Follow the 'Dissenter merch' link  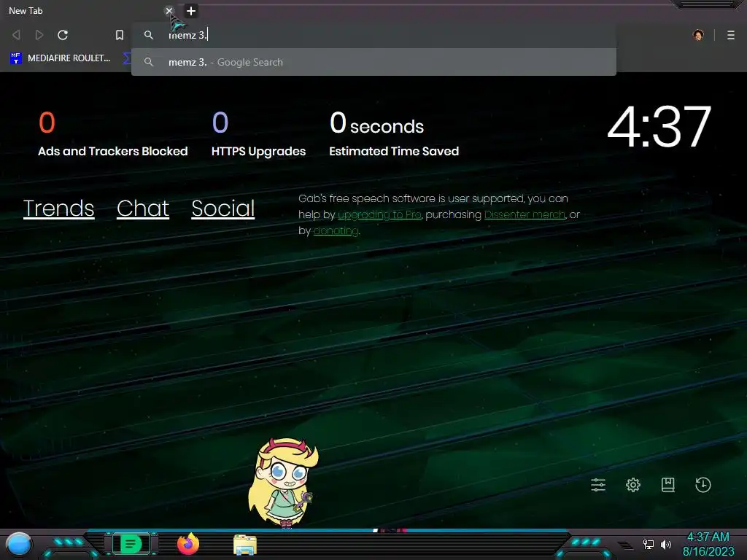tap(525, 215)
